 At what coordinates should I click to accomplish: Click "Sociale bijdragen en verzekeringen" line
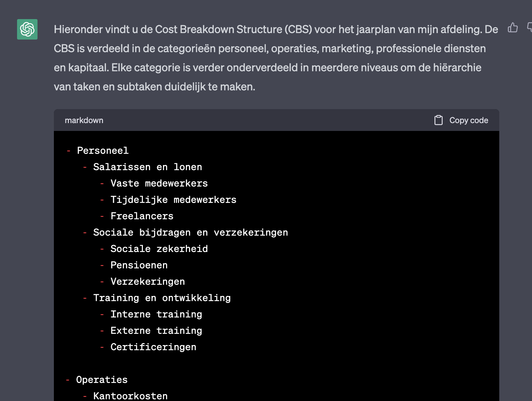tap(190, 233)
